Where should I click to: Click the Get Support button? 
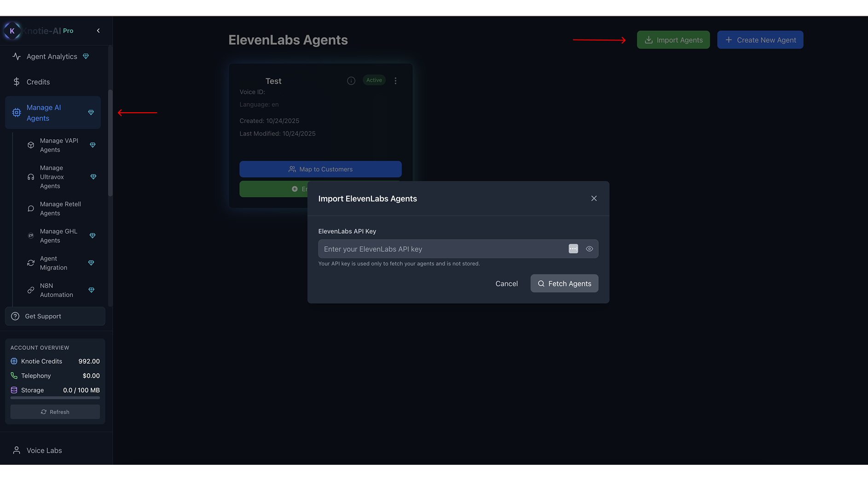tap(55, 317)
